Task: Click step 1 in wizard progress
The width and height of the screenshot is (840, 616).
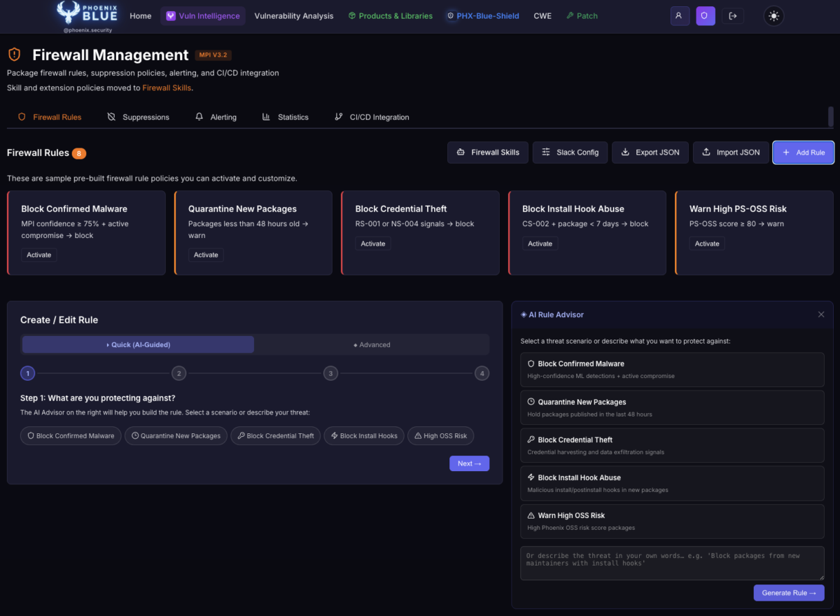Action: (28, 374)
